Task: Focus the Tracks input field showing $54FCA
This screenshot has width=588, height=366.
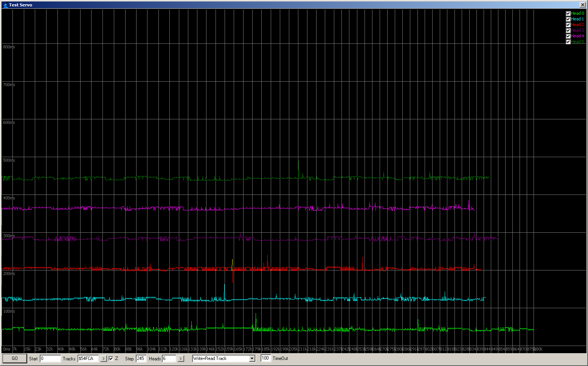Action: 88,358
